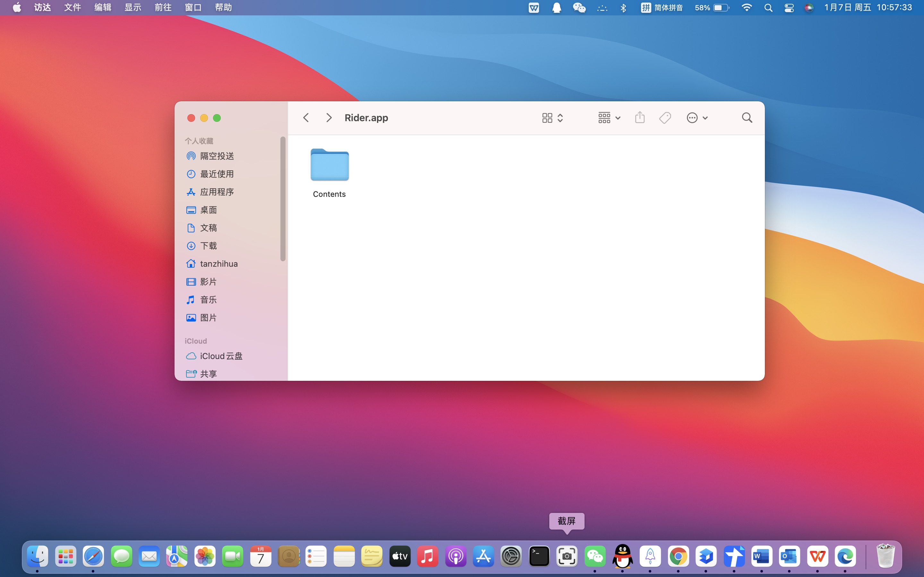Click the Finder back navigation arrow
This screenshot has height=577, width=924.
(x=306, y=118)
